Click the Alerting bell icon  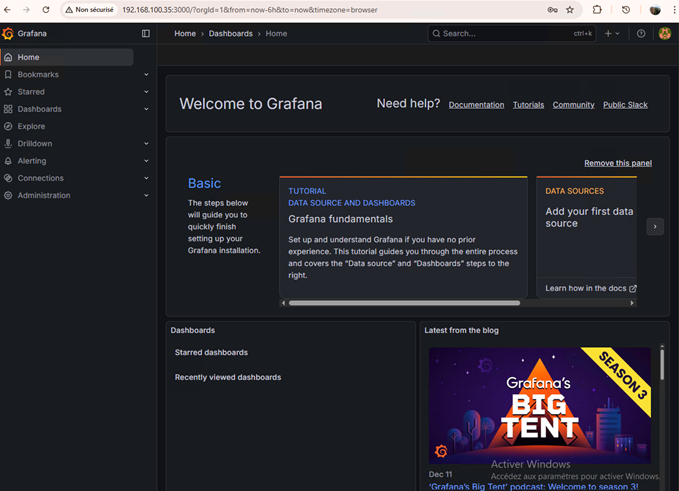[8, 161]
